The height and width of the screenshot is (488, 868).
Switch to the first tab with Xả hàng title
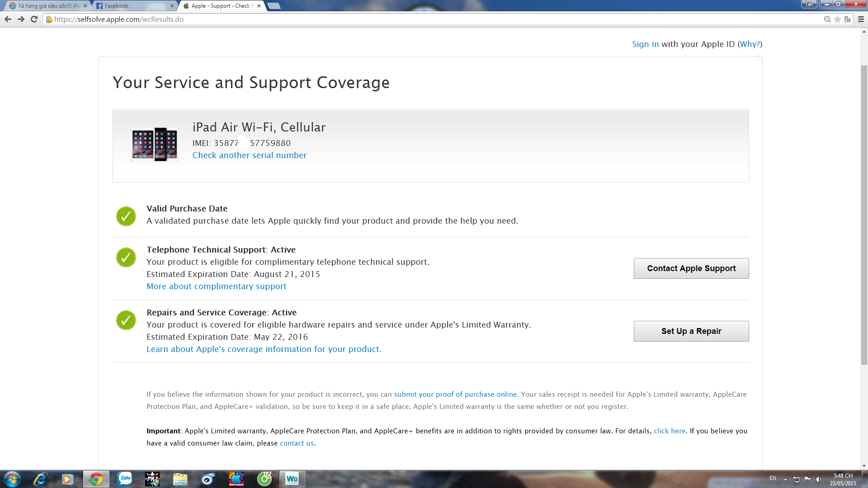pos(45,6)
